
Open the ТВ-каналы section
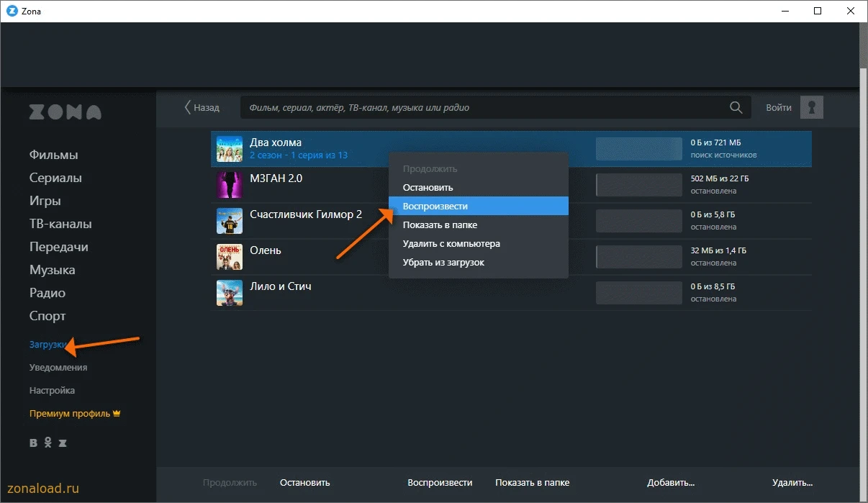point(60,224)
